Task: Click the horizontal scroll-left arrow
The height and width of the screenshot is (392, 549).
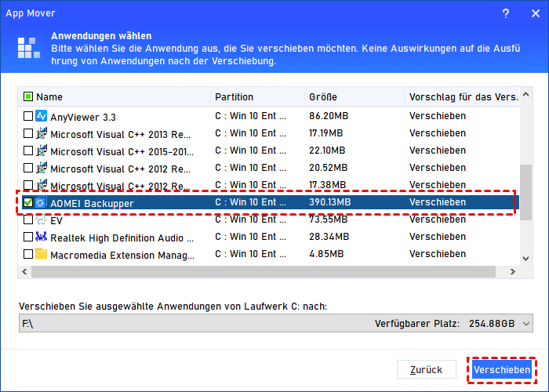Action: pos(24,271)
